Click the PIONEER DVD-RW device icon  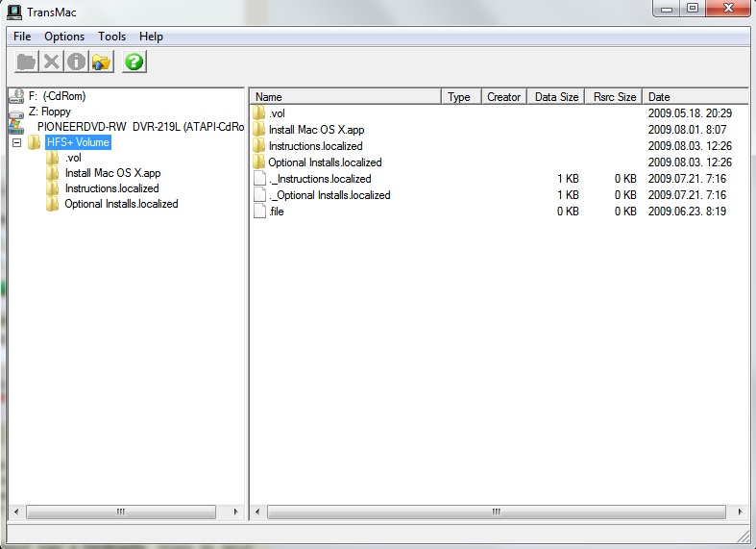pos(16,126)
